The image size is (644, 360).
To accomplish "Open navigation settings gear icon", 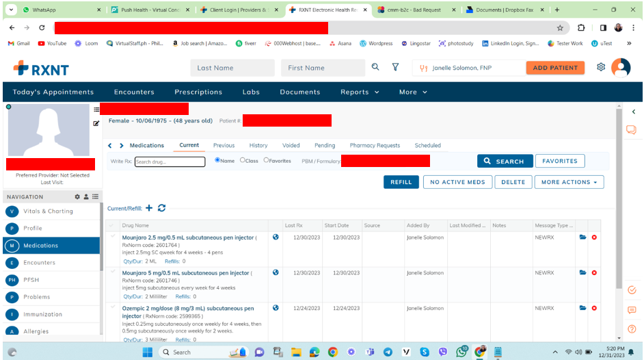I will tap(77, 197).
